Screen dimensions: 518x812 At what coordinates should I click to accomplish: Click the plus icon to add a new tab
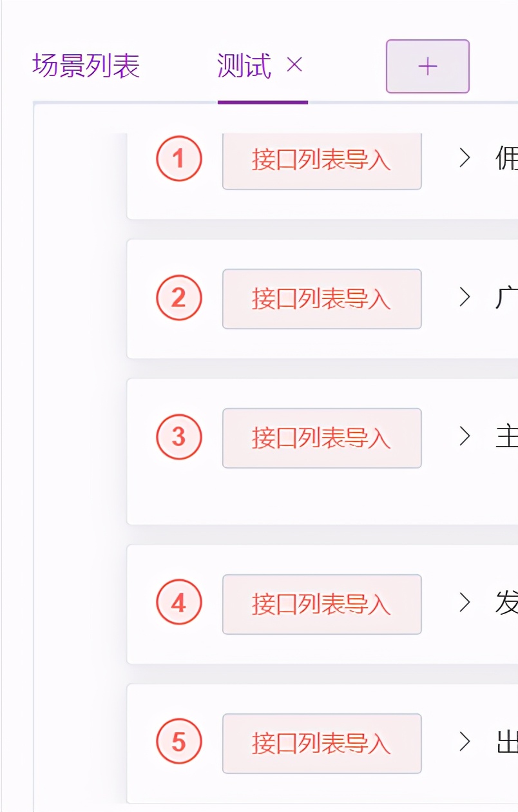[x=427, y=66]
